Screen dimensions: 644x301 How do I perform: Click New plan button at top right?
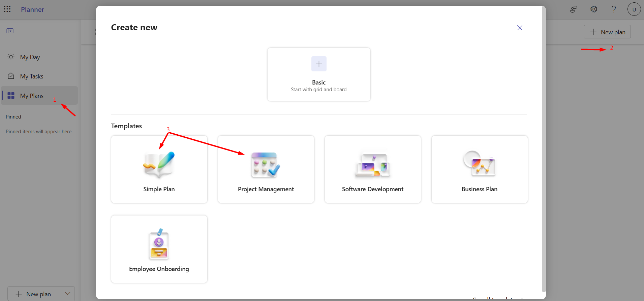click(x=607, y=32)
